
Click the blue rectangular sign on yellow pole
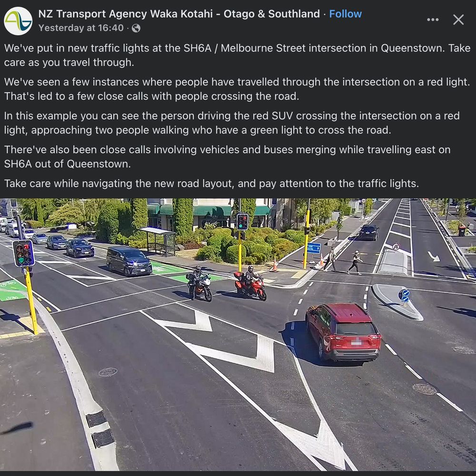pos(314,248)
